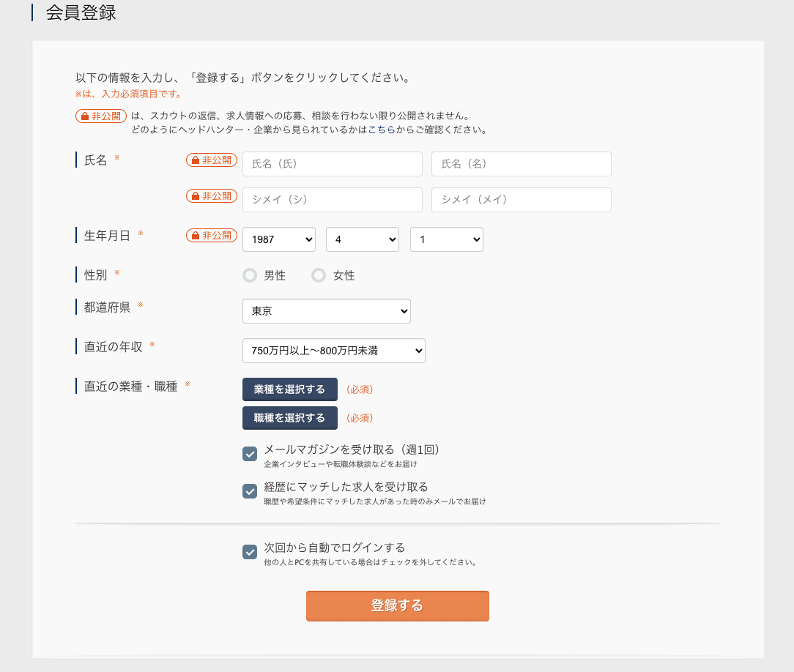Click the (必須) text beside 業種を選択する
794x672 pixels.
[360, 389]
